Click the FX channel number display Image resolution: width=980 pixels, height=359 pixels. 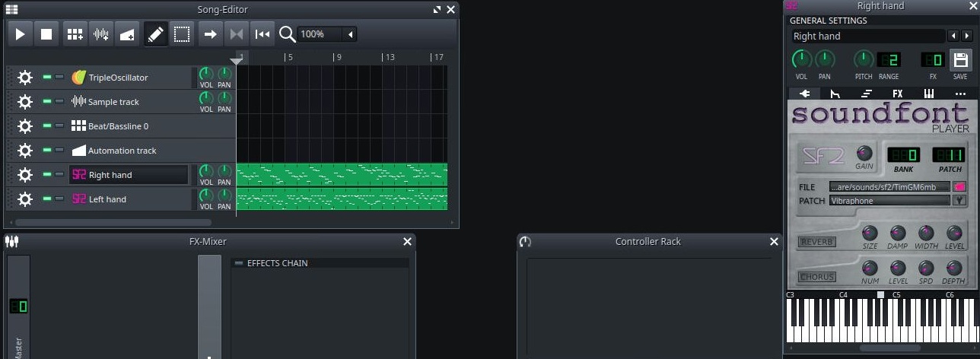point(933,59)
